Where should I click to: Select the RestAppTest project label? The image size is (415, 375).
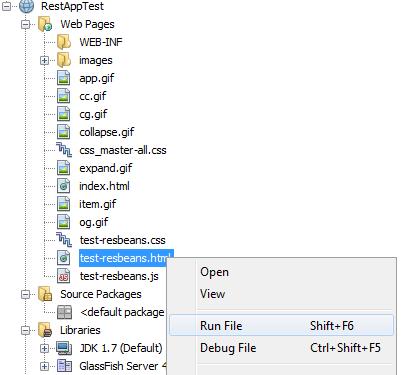tap(72, 6)
